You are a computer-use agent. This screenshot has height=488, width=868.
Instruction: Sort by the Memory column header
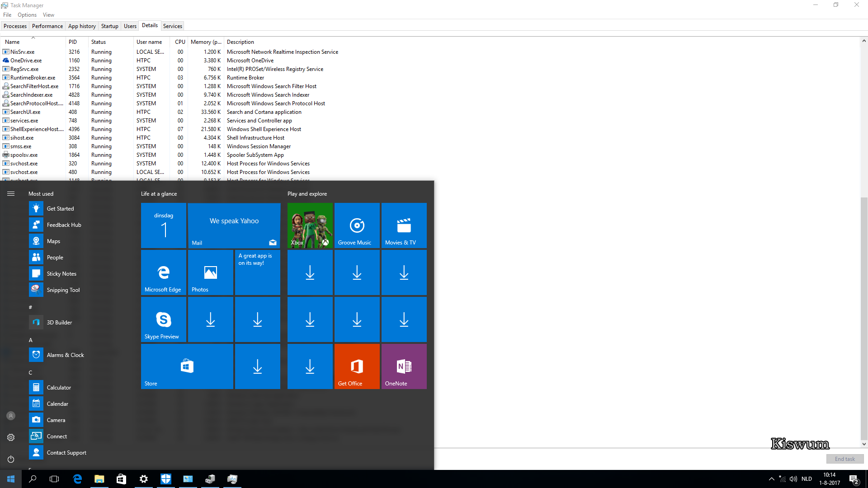(206, 42)
